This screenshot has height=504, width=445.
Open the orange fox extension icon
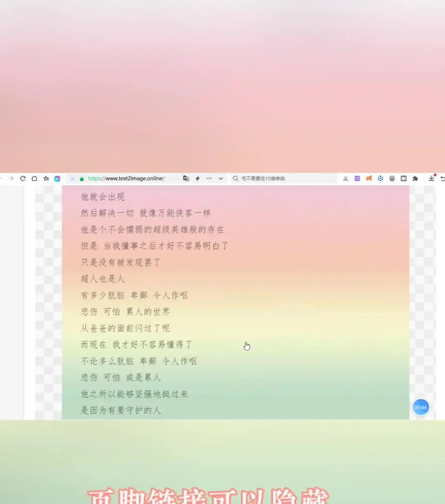pos(369,178)
